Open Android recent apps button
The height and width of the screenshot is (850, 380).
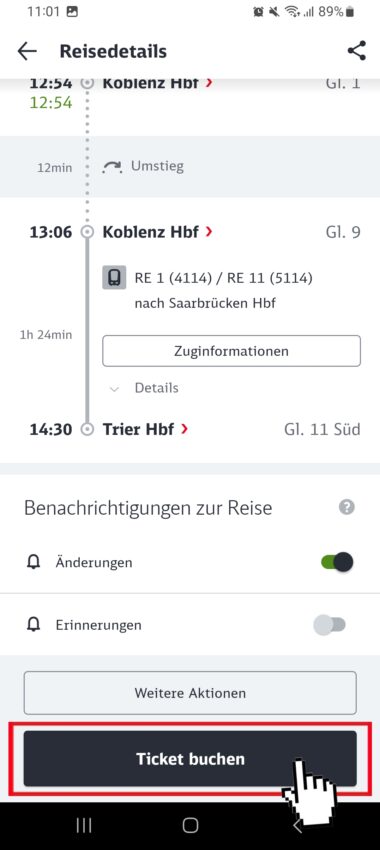coord(83,825)
